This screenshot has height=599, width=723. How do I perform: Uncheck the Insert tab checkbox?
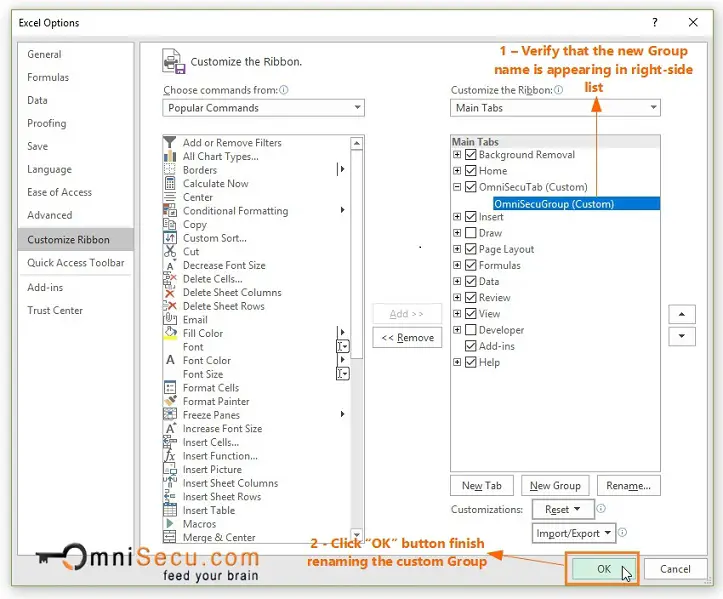(x=470, y=217)
